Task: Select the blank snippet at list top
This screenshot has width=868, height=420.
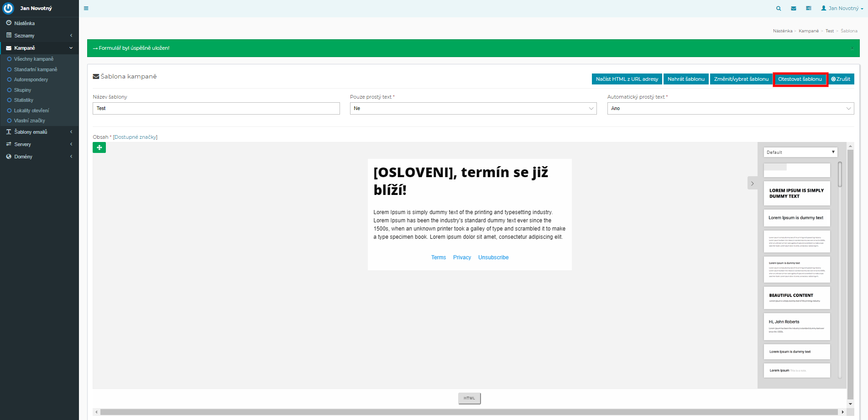Action: [x=797, y=170]
